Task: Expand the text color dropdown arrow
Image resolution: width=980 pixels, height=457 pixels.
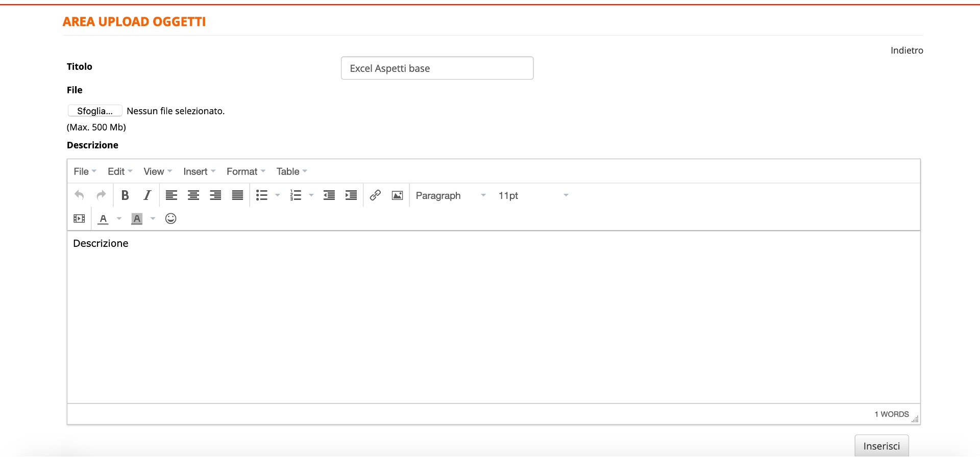Action: click(x=119, y=219)
